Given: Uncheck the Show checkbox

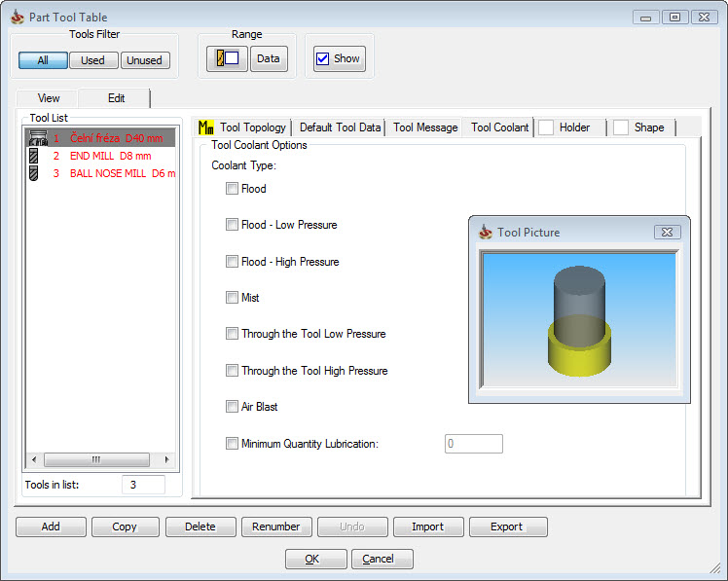Looking at the screenshot, I should pos(322,58).
